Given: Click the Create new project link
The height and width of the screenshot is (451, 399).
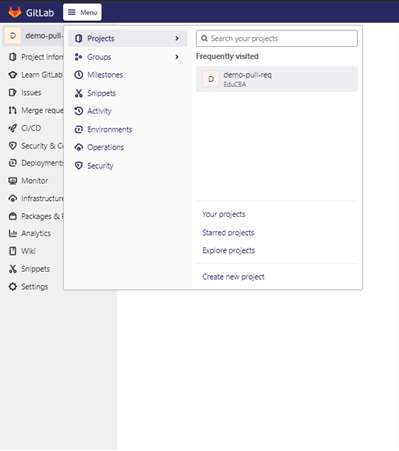Looking at the screenshot, I should click(x=233, y=277).
